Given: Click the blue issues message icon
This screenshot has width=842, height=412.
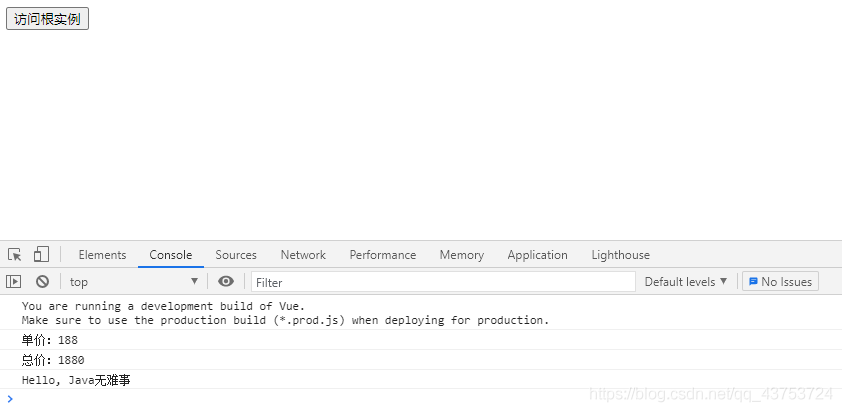Looking at the screenshot, I should pyautogui.click(x=753, y=281).
